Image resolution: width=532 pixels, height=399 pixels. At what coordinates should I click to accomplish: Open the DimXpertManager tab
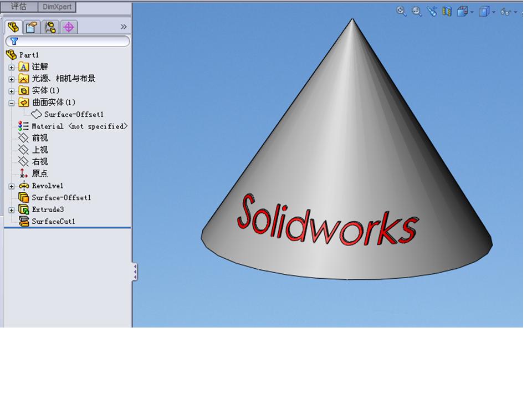[x=69, y=27]
